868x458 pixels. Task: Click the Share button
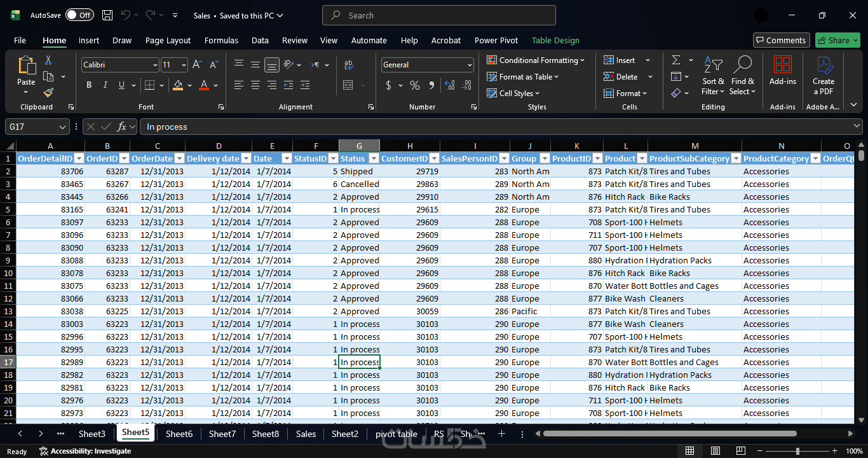[837, 40]
